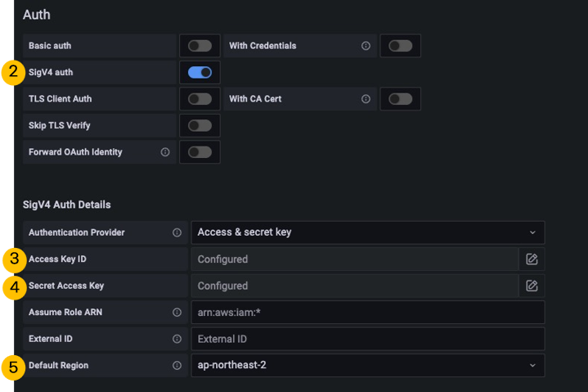588x392 pixels.
Task: Click the Secret Access Key label
Action: coord(66,286)
